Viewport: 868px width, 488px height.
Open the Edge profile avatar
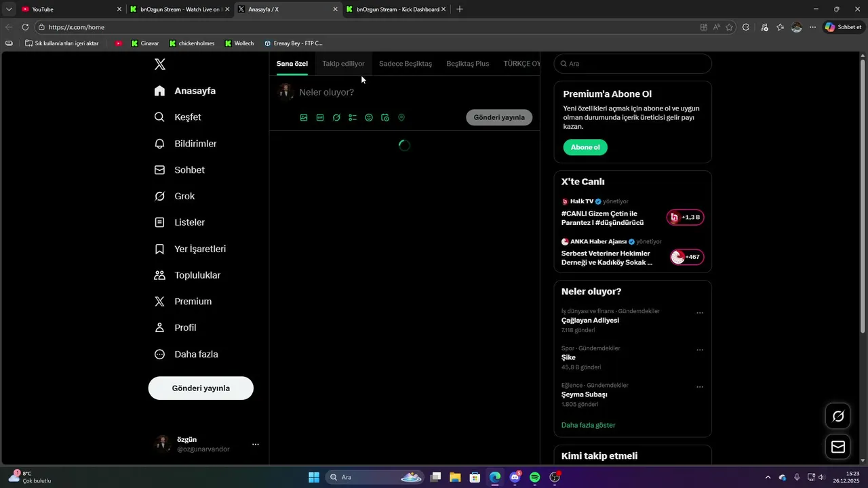[x=797, y=27]
